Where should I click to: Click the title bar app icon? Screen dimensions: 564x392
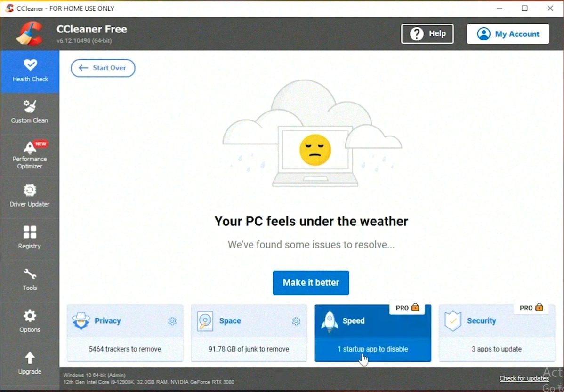[10, 8]
